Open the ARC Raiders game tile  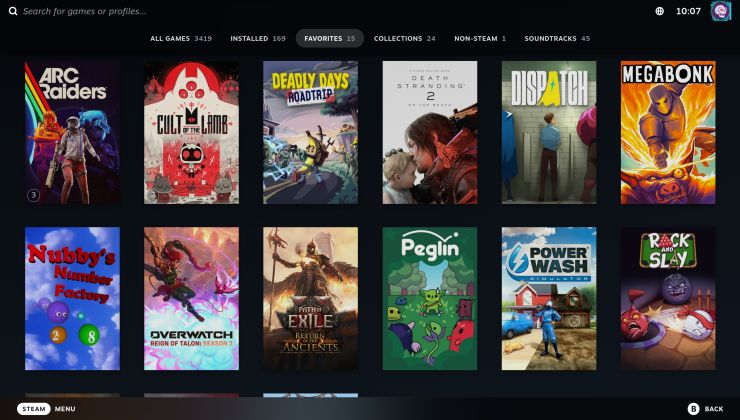(x=72, y=133)
